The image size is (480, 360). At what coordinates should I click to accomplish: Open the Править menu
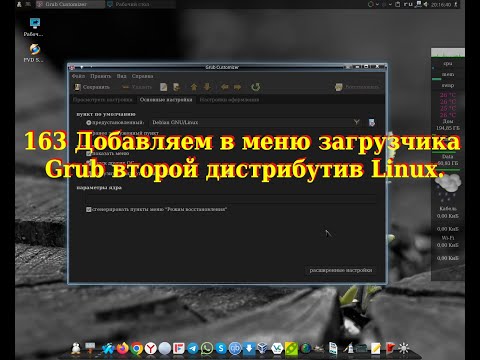click(100, 76)
